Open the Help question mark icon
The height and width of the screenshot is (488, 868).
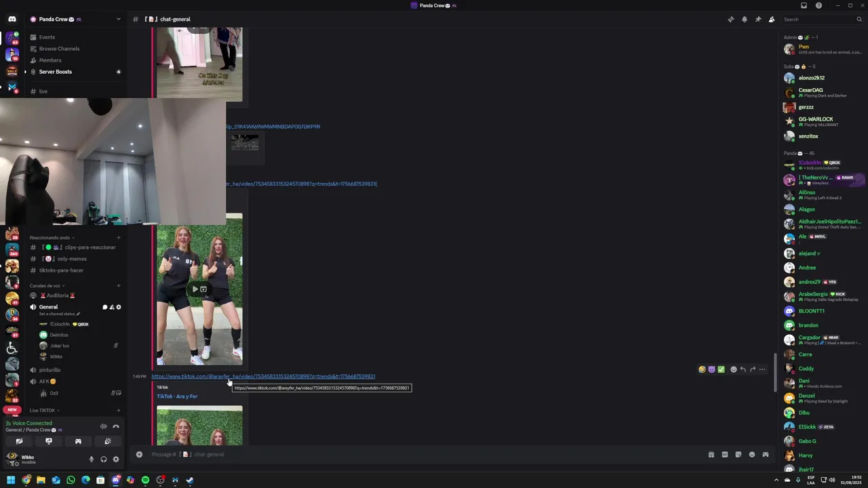818,5
